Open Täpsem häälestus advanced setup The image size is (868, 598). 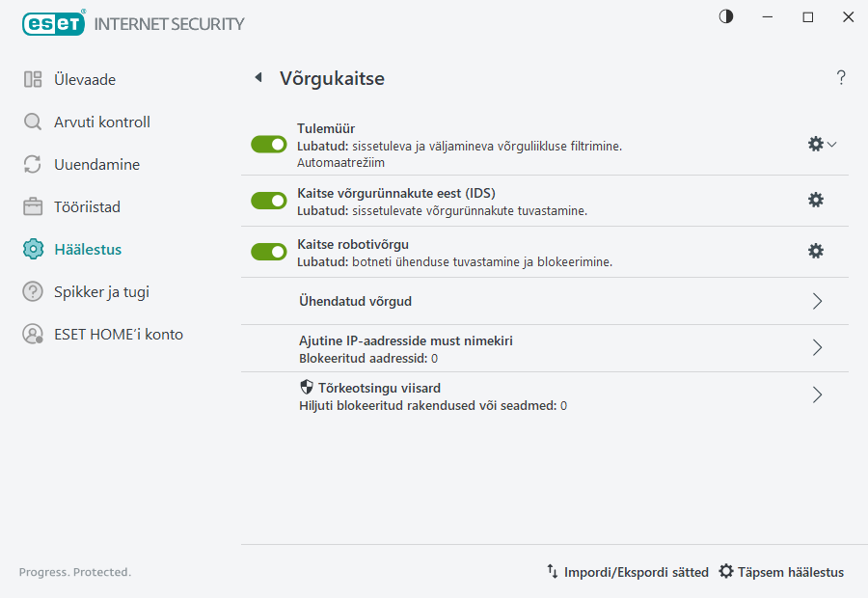coord(781,571)
